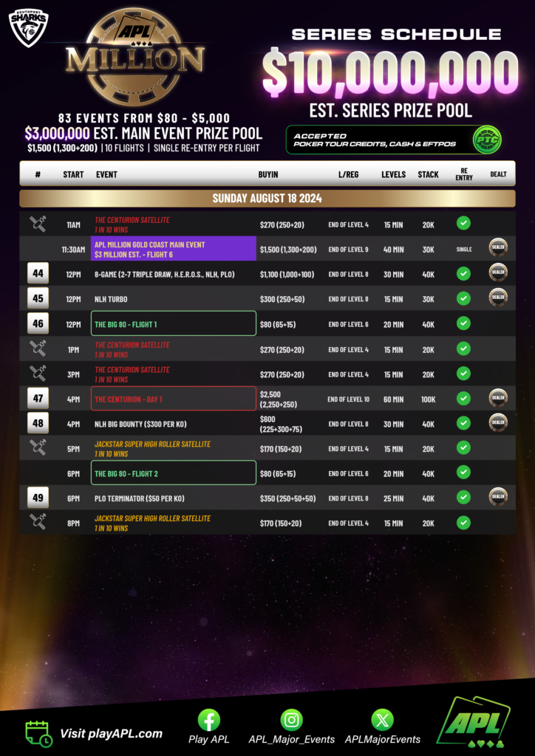
Task: Click the Accepted Poker Tour Credits banner
Action: pos(394,140)
